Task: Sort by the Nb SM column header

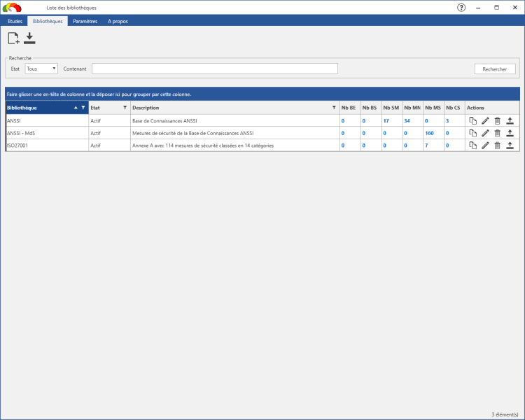Action: click(x=392, y=108)
